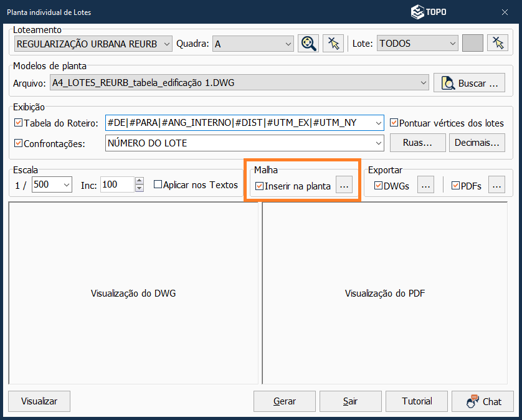Image resolution: width=522 pixels, height=420 pixels.
Task: Expand the Loteamento dropdown
Action: point(166,44)
